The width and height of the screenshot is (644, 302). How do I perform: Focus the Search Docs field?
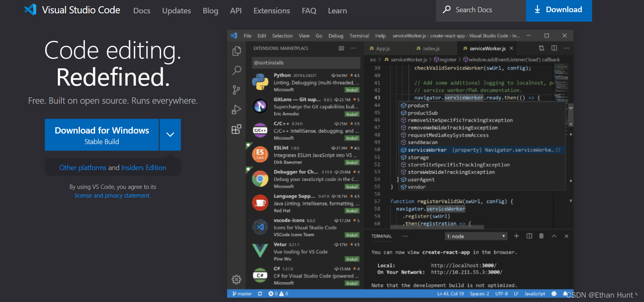(481, 11)
